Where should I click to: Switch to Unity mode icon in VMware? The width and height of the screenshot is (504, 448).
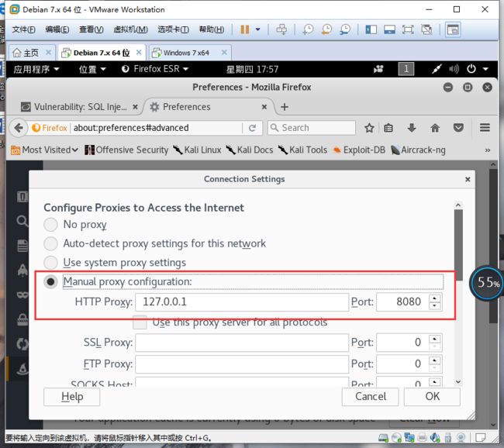coord(426,30)
